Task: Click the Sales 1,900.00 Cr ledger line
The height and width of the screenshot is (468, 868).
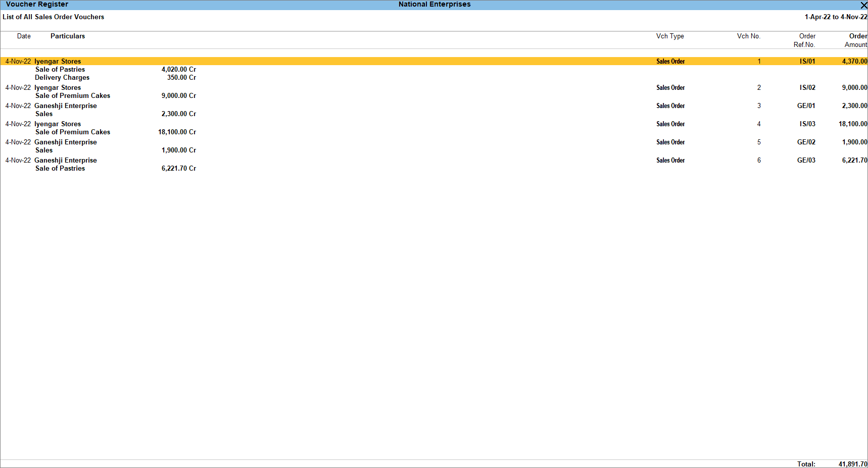Action: click(115, 150)
